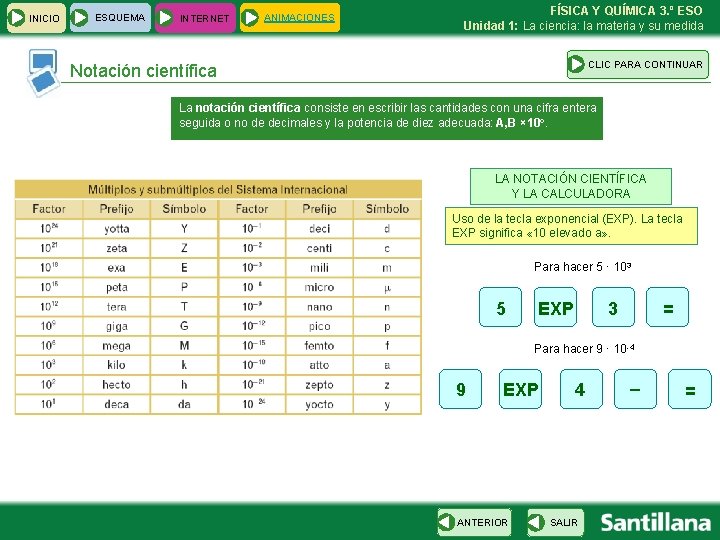Click the 'nano' prefix cell

click(x=320, y=307)
